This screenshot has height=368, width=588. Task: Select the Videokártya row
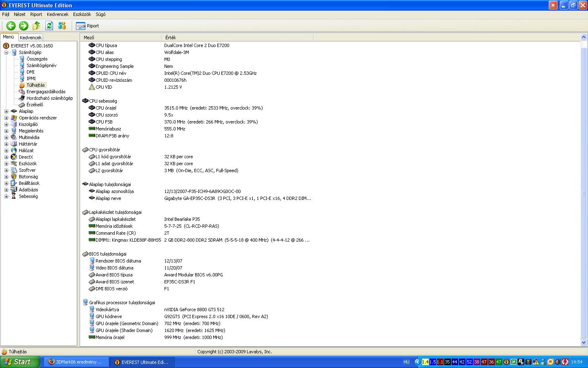(x=197, y=310)
